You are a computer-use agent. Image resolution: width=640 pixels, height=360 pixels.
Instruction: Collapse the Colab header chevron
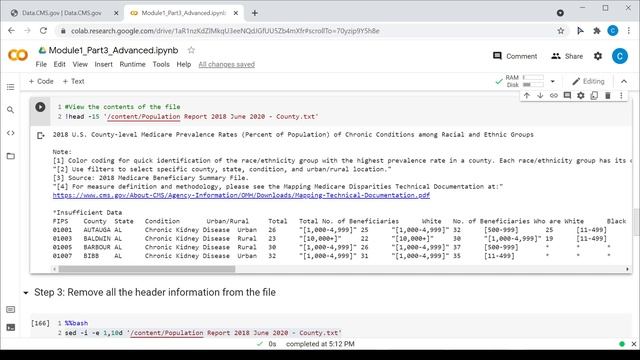click(x=624, y=81)
